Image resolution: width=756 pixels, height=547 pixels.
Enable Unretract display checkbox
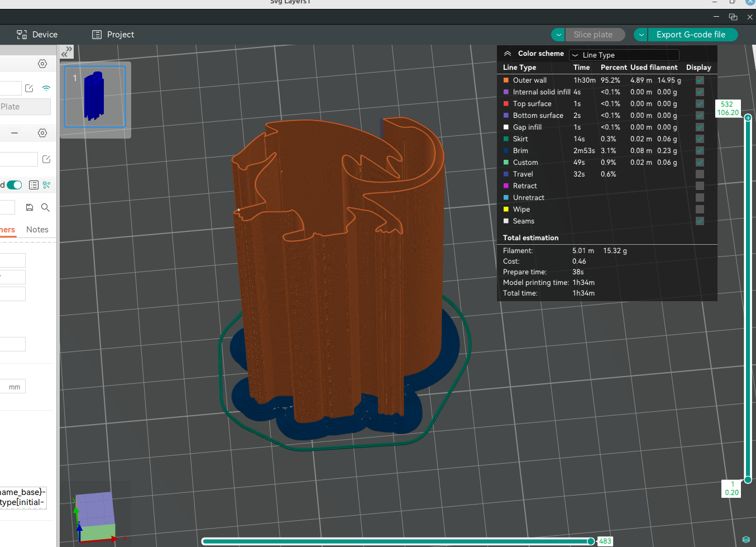coord(700,198)
